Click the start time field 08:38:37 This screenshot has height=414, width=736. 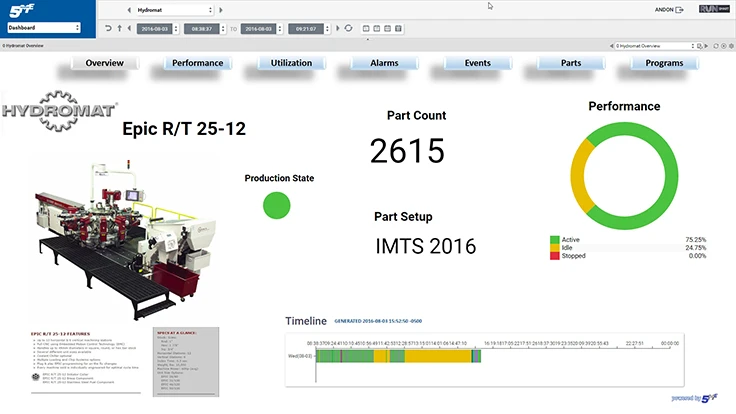tap(204, 29)
